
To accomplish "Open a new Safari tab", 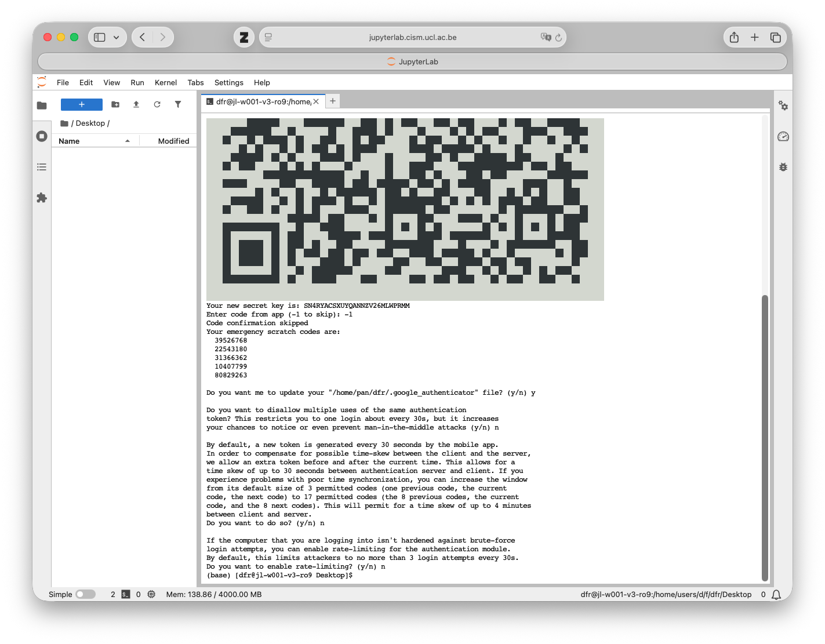I will coord(755,37).
